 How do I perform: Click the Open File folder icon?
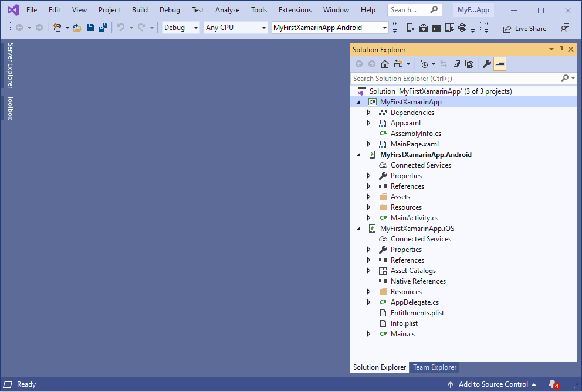pyautogui.click(x=77, y=28)
